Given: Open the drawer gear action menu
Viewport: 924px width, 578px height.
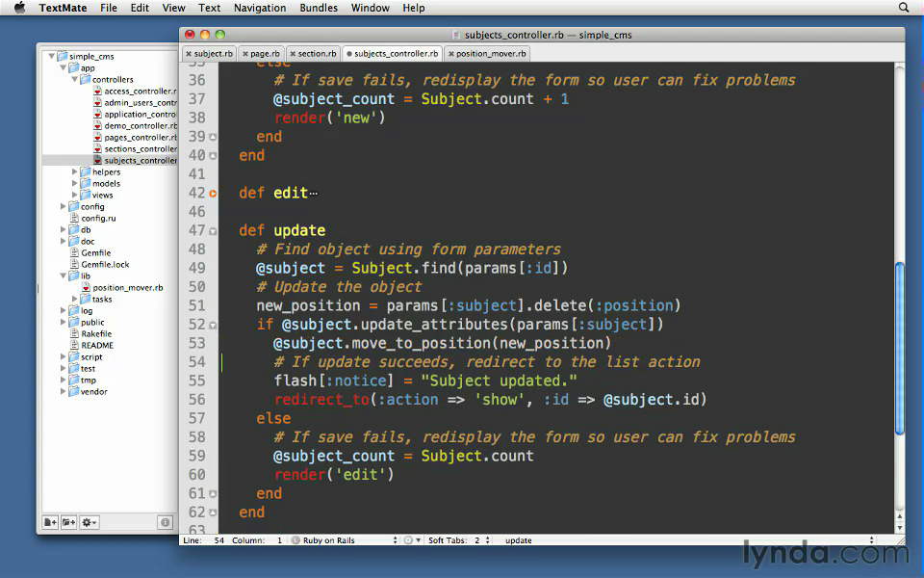Looking at the screenshot, I should [x=90, y=522].
